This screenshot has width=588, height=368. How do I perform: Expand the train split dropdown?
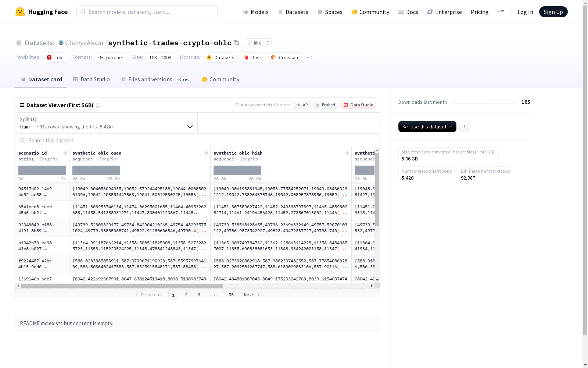tap(107, 123)
